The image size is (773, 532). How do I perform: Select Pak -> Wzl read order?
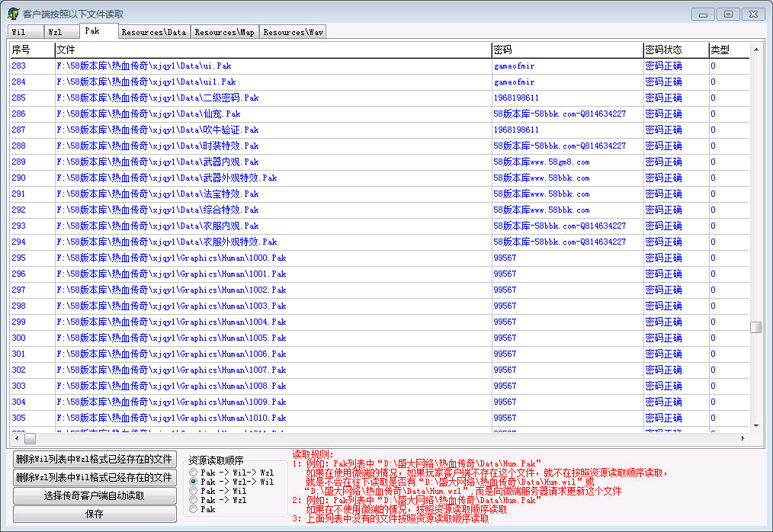194,500
